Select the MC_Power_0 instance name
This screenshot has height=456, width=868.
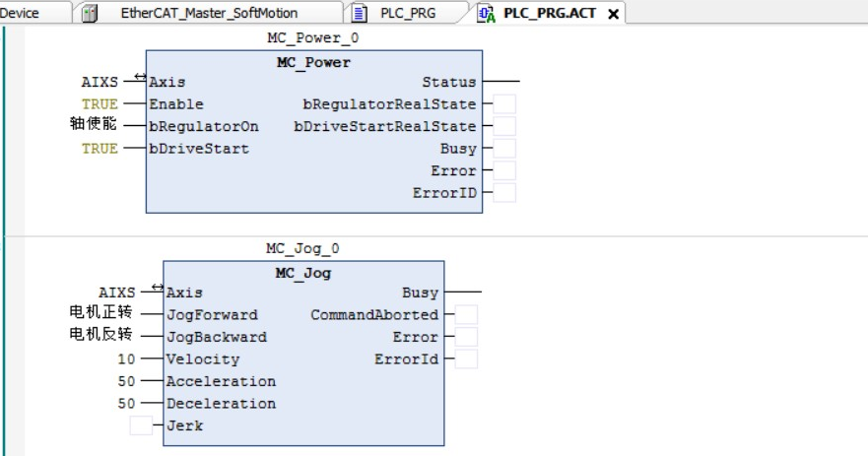(313, 38)
